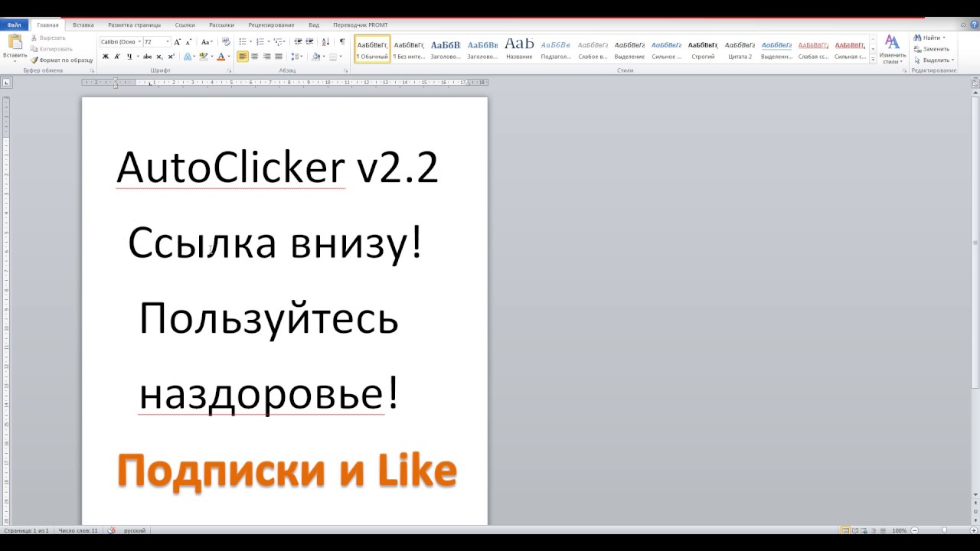This screenshot has height=551, width=980.
Task: Click the zoom out minus button
Action: click(914, 530)
